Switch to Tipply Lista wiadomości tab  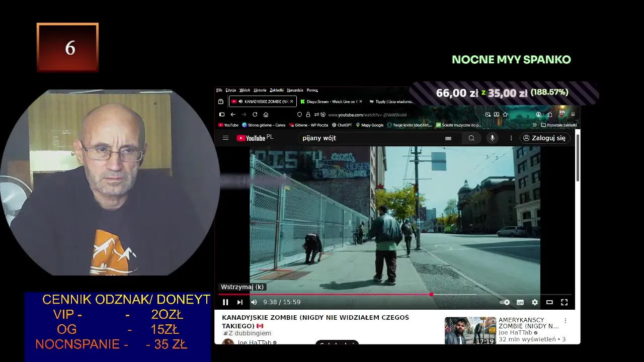click(x=390, y=102)
